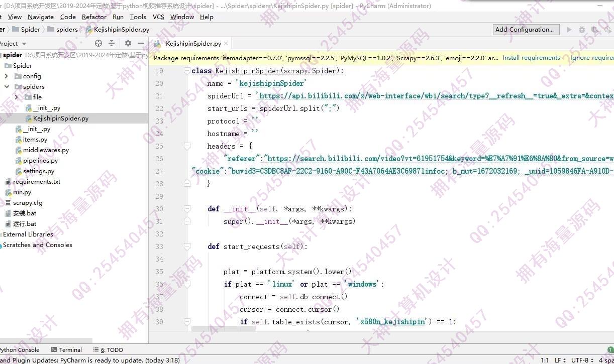Click the file icon of run.py

click(x=9, y=192)
